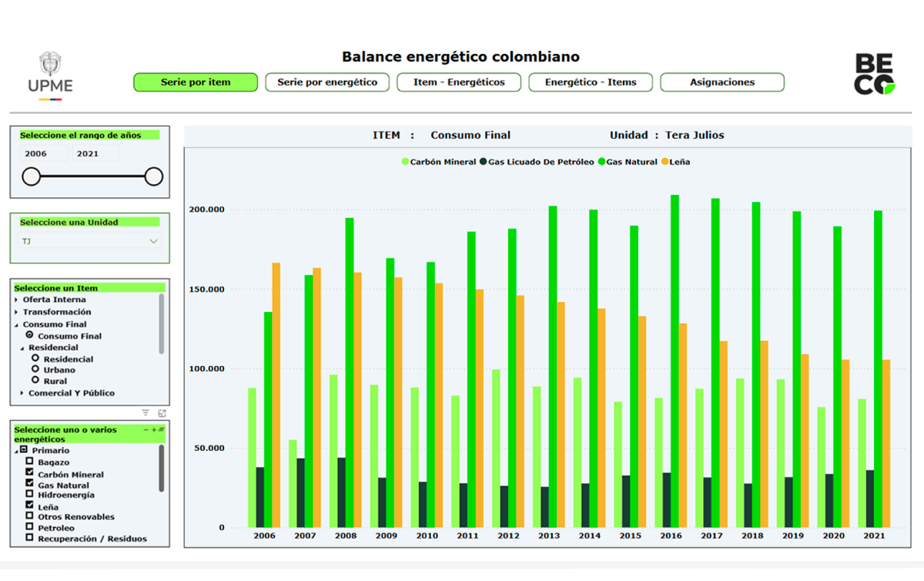The width and height of the screenshot is (924, 581).
Task: Click the Energético - Items button
Action: click(591, 82)
